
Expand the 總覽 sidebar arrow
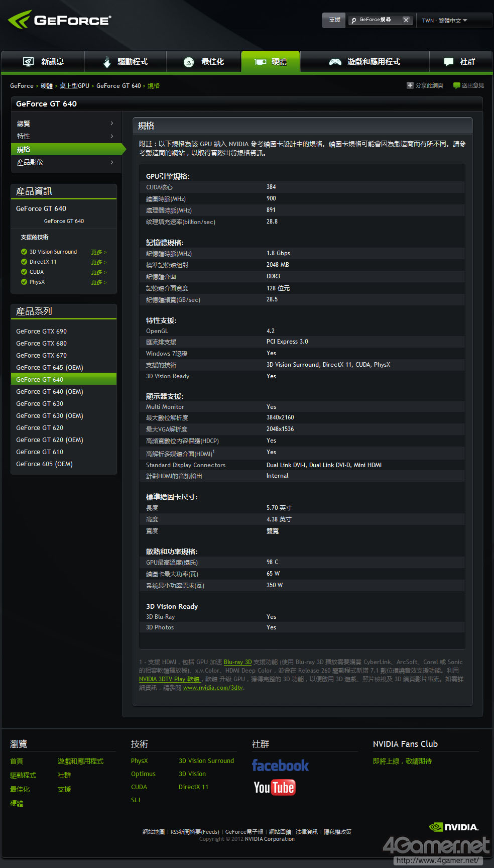[112, 123]
